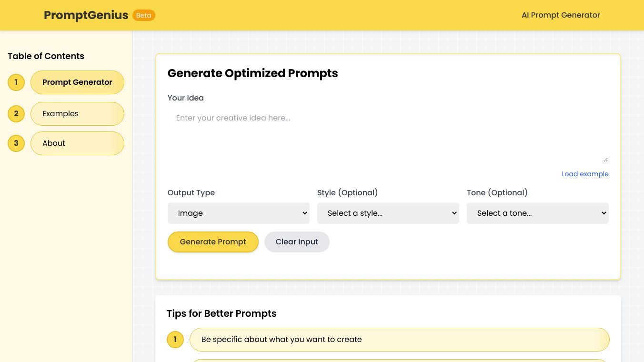This screenshot has height=362, width=644.
Task: Click the number 2 badge beside Examples
Action: click(x=16, y=114)
